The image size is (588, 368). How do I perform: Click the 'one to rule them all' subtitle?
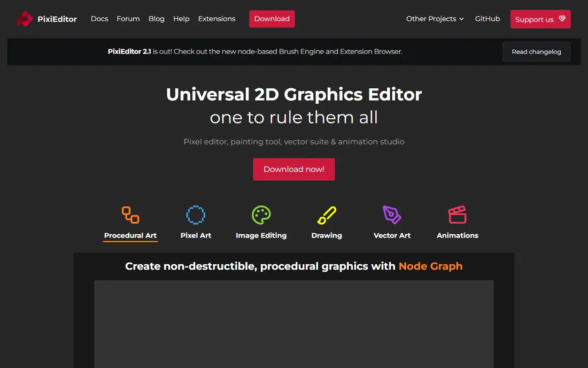294,118
